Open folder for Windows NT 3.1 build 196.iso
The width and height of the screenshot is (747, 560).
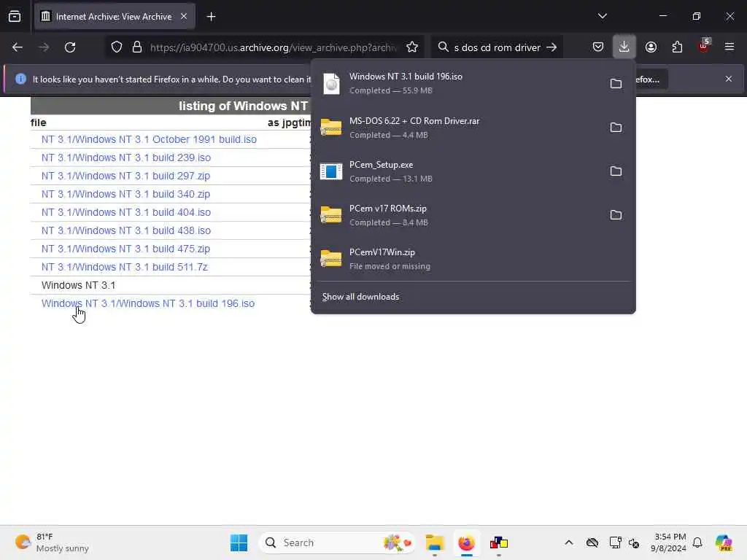point(616,83)
